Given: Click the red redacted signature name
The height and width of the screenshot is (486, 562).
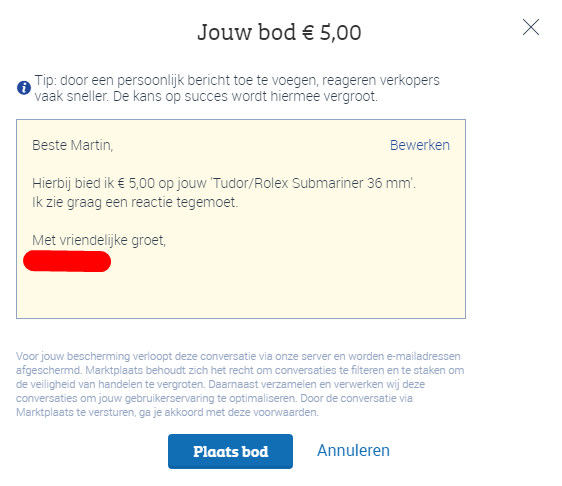Looking at the screenshot, I should 67,261.
